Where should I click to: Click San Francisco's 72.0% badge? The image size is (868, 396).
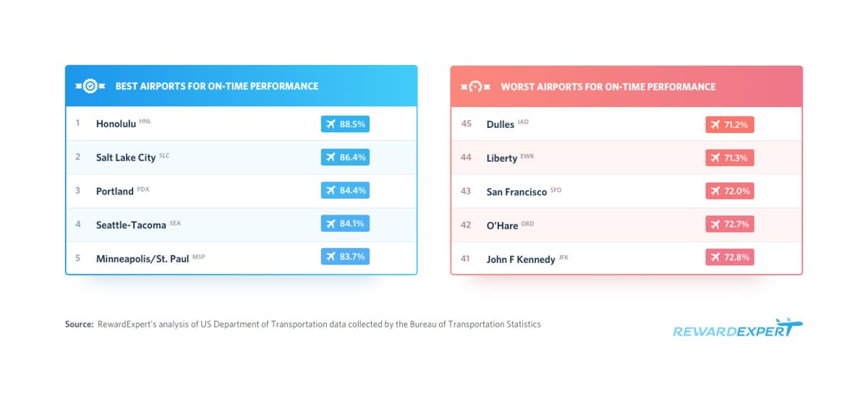(730, 191)
